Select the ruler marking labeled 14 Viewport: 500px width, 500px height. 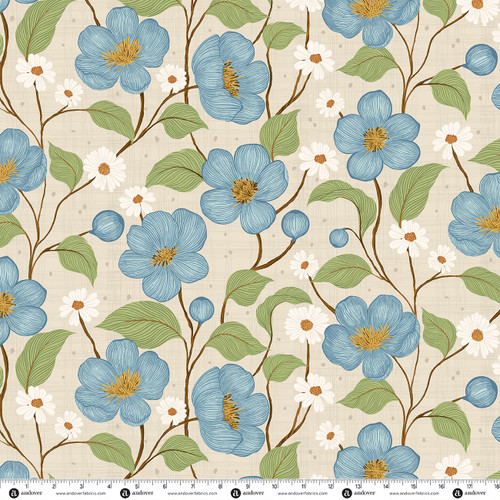(386, 487)
